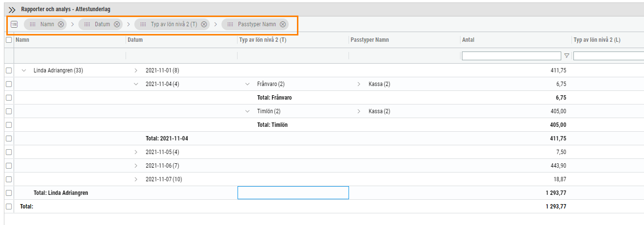Remove the Passtyper Namn grouping chip
Image resolution: width=644 pixels, height=225 pixels.
pyautogui.click(x=283, y=24)
